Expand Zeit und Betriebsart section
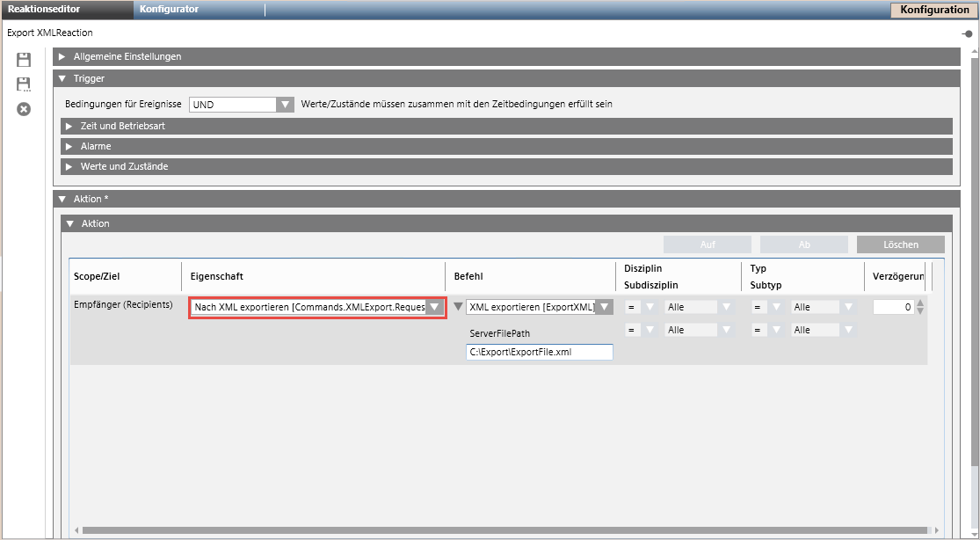Image resolution: width=980 pixels, height=540 pixels. pyautogui.click(x=69, y=126)
